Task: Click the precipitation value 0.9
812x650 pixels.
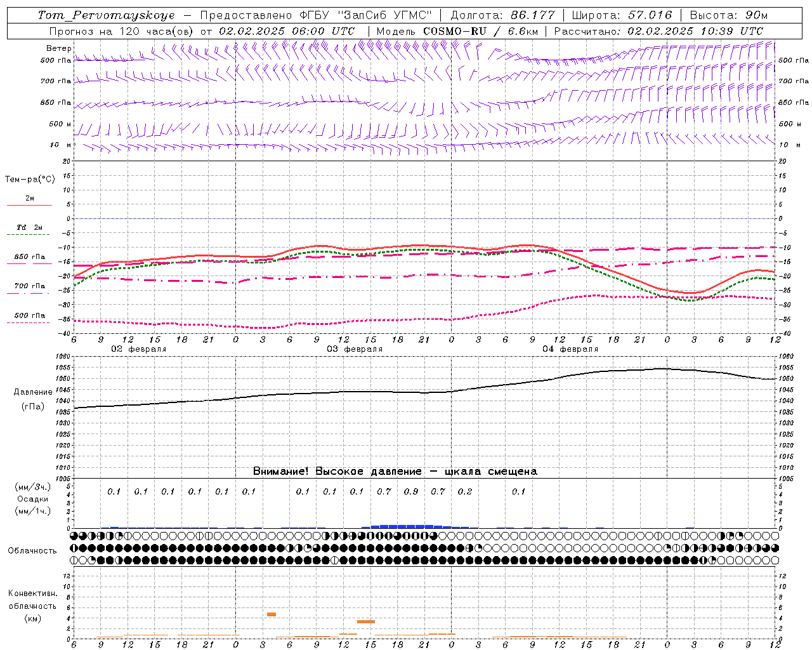Action: pos(411,491)
